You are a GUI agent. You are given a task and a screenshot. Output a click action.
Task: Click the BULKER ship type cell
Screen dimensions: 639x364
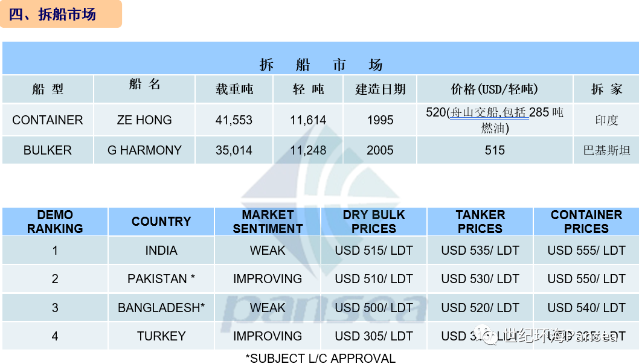pyautogui.click(x=48, y=150)
